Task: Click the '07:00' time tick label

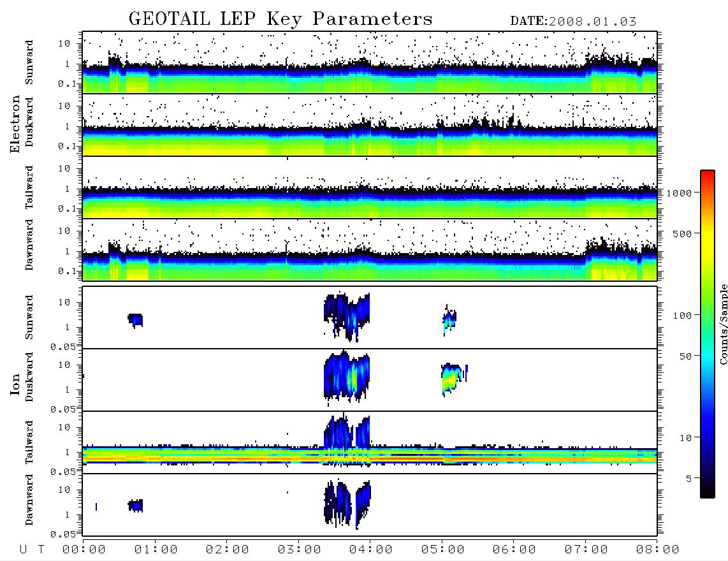Action: point(586,550)
